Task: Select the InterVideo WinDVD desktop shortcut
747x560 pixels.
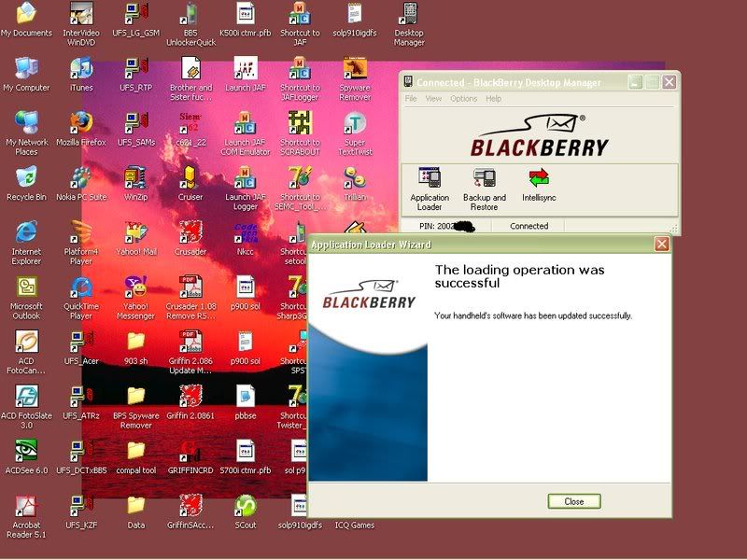Action: [81, 24]
